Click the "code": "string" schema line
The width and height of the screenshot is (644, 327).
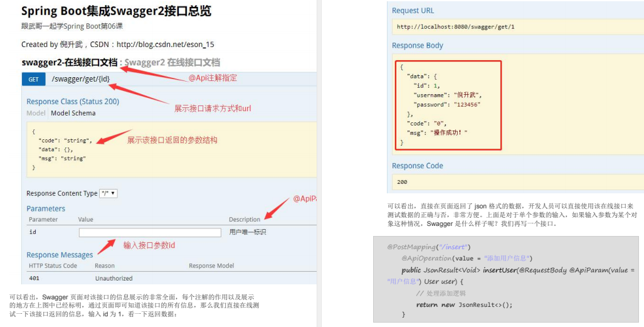point(65,140)
